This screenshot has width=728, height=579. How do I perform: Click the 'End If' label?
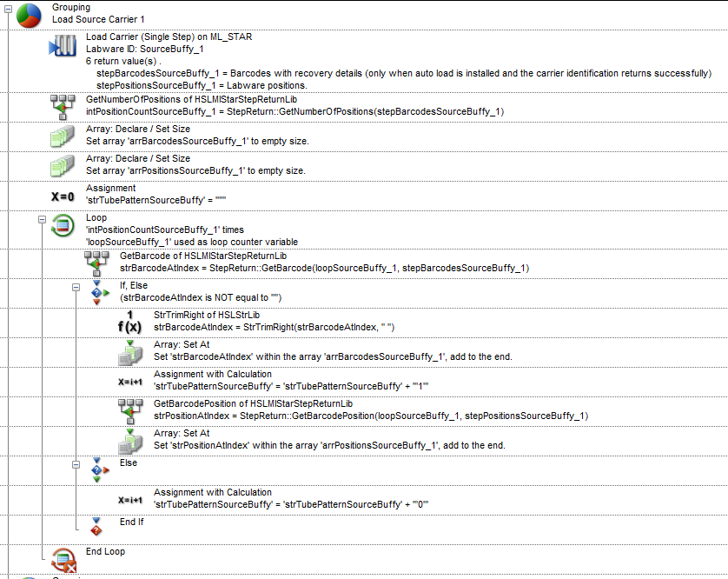(x=132, y=522)
